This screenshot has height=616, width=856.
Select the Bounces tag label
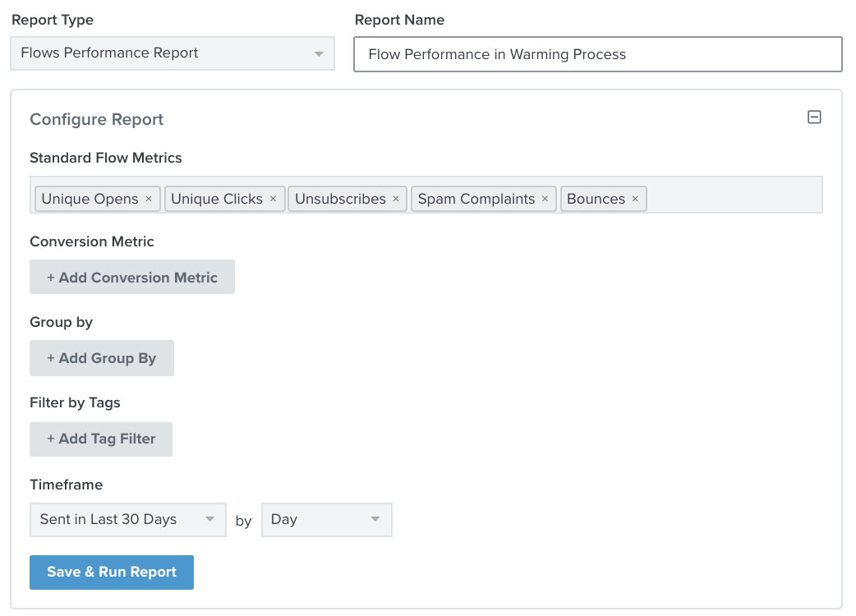pyautogui.click(x=596, y=199)
